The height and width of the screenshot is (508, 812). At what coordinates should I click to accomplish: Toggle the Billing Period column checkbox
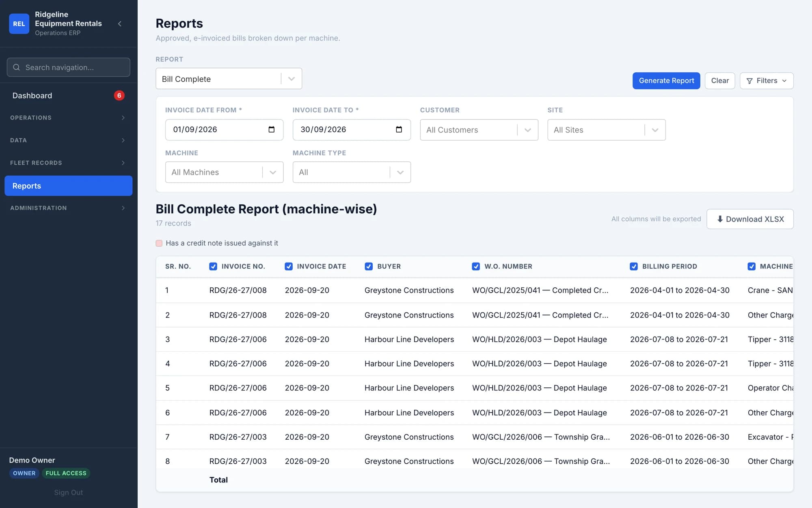[x=634, y=267]
